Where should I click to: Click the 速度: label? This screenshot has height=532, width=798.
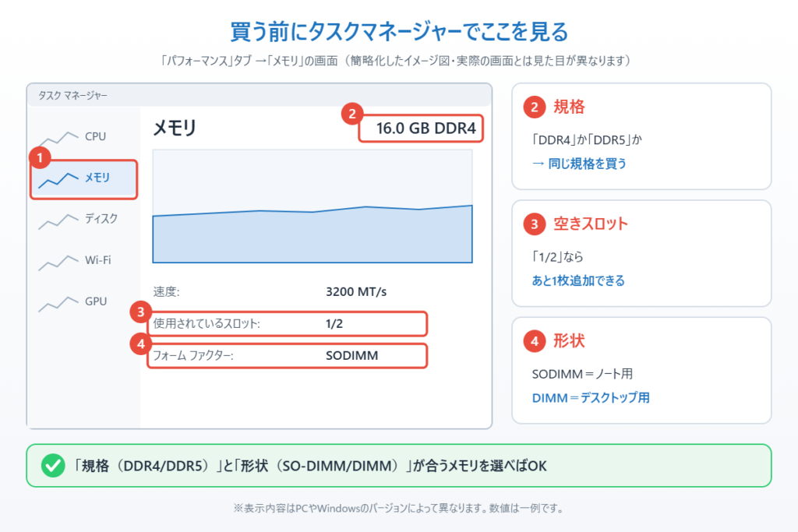point(167,292)
